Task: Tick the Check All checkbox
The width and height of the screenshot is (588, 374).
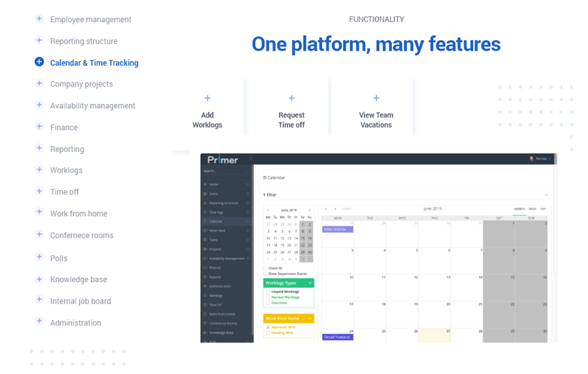Action: [x=265, y=269]
